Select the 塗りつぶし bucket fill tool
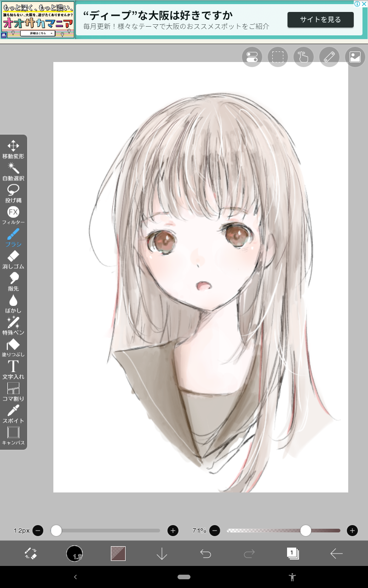This screenshot has height=588, width=368. (13, 348)
